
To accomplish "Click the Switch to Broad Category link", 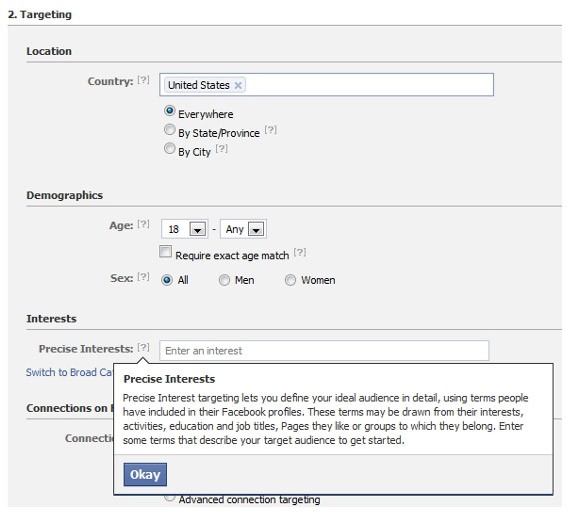I will (x=69, y=372).
